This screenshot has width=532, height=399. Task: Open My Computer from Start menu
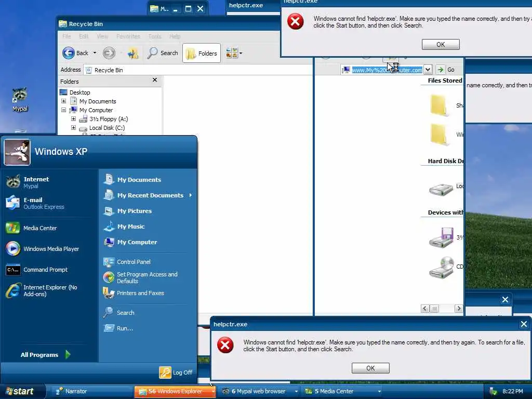147,242
